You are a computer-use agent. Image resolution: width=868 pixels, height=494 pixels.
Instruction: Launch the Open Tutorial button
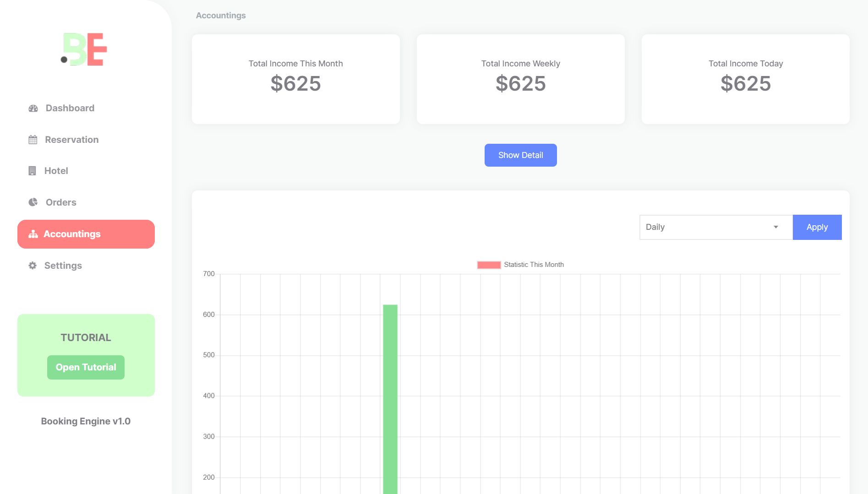86,367
